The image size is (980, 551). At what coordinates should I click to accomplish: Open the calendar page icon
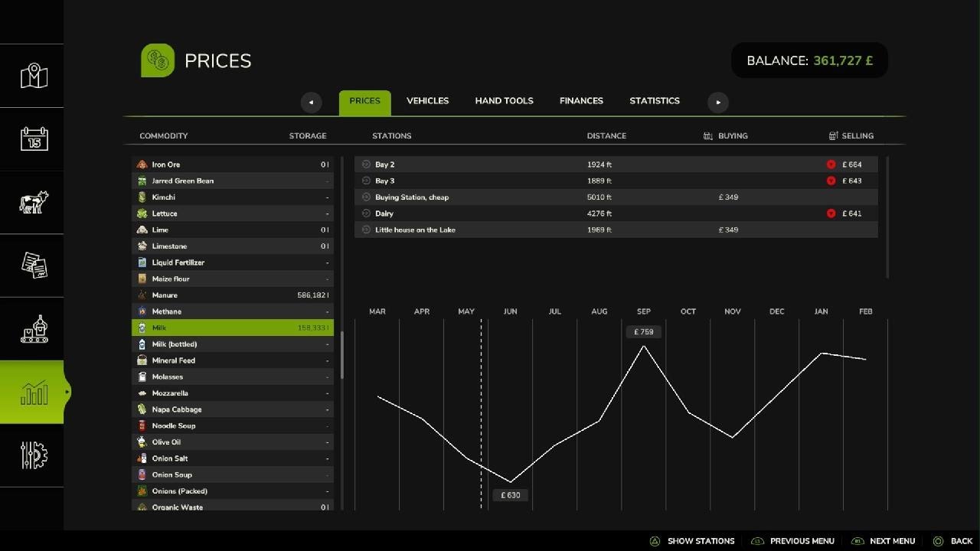[x=34, y=139]
